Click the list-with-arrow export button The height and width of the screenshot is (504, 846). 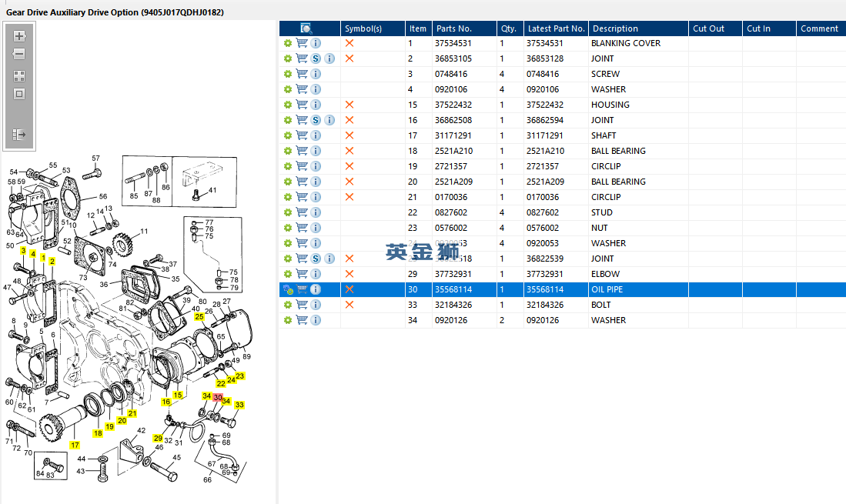pos(19,134)
